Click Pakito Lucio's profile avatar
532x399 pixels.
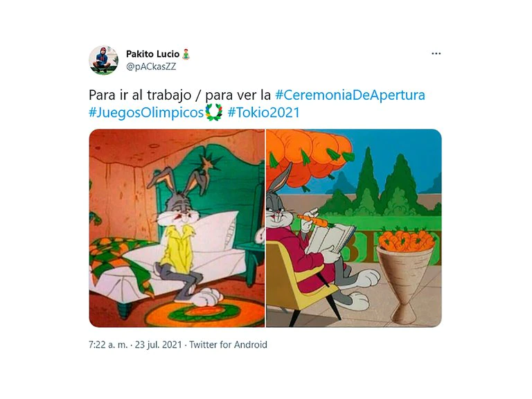103,60
